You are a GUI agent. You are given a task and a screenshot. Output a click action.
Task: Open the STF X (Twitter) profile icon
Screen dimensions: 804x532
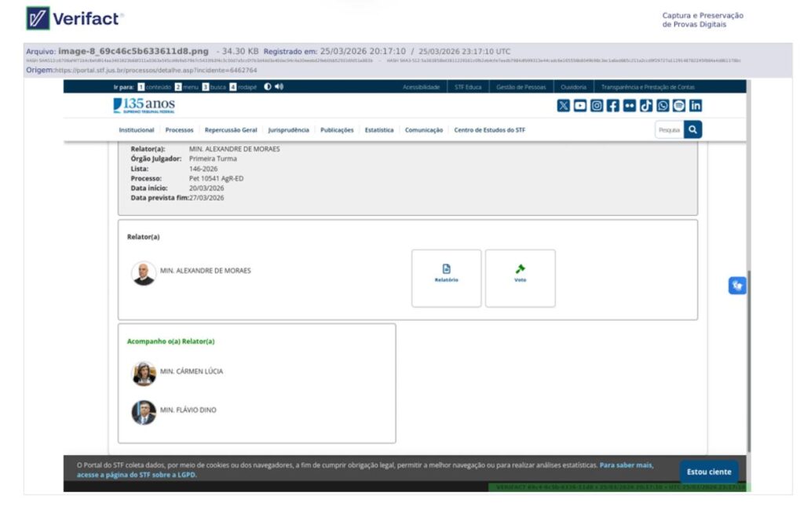pyautogui.click(x=563, y=106)
